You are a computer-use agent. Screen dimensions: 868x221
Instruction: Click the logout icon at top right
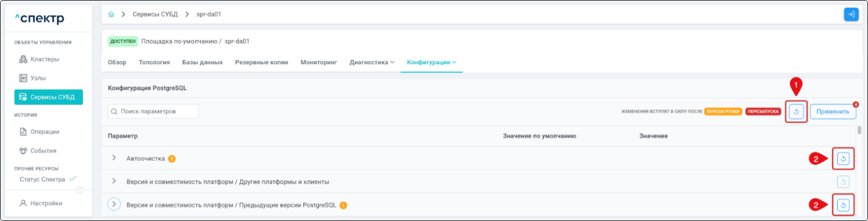click(x=850, y=14)
